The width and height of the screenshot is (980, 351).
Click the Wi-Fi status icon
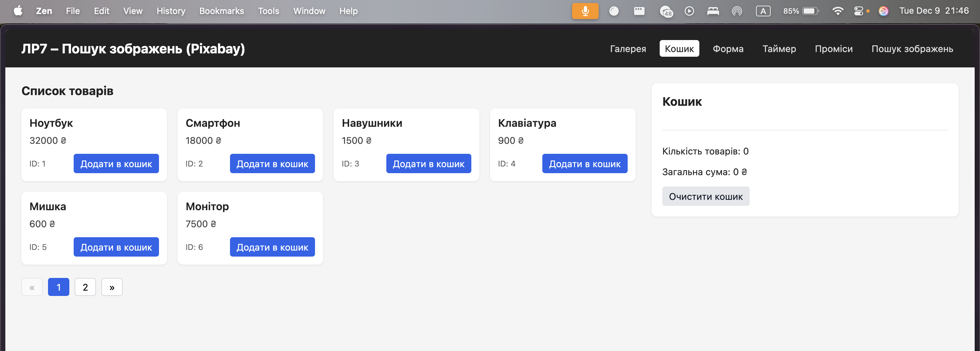tap(838, 11)
